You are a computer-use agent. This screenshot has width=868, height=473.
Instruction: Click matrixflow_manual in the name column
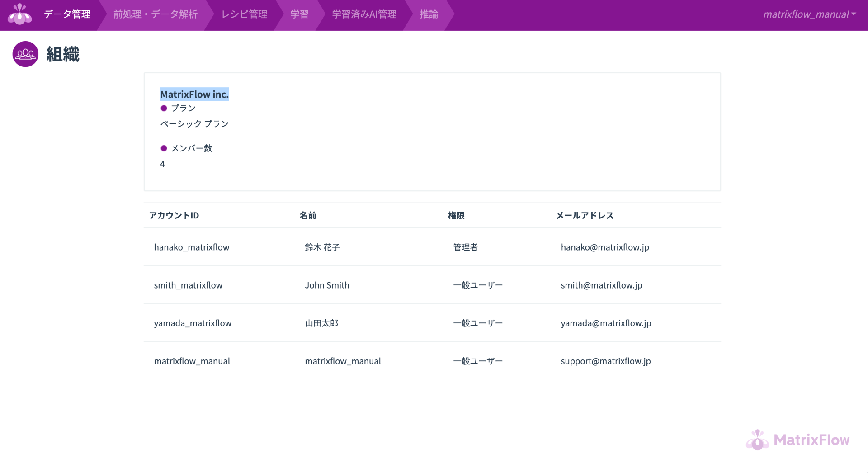[343, 361]
